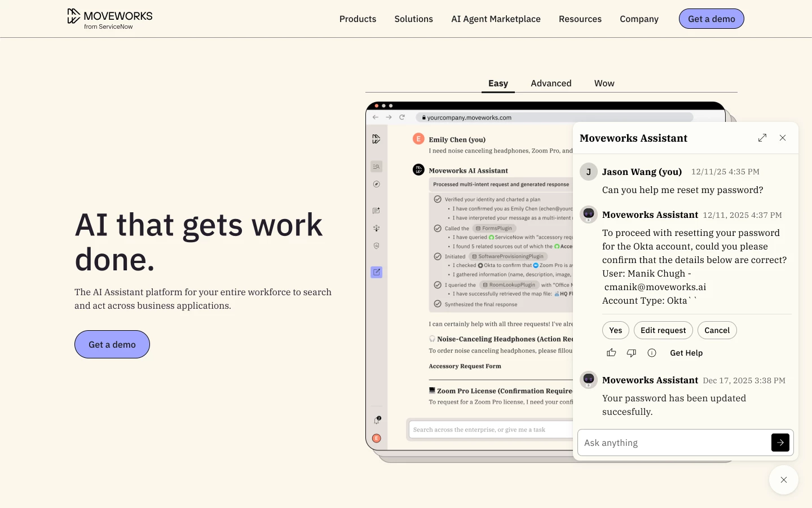Image resolution: width=812 pixels, height=508 pixels.
Task: Open the shield icon in demo sidebar
Action: coord(376,246)
